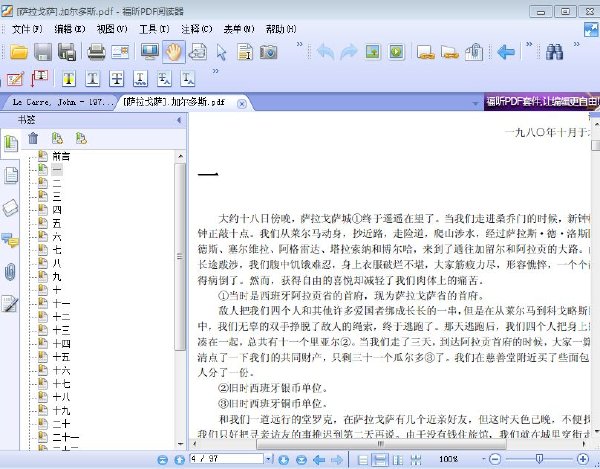Open the 前言 bookmark
The image size is (600, 469).
point(61,156)
